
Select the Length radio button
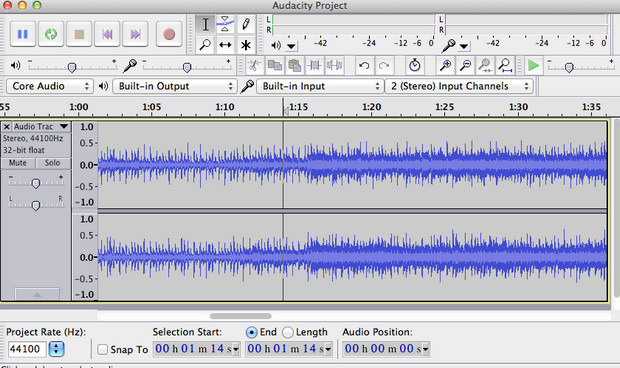[x=287, y=332]
